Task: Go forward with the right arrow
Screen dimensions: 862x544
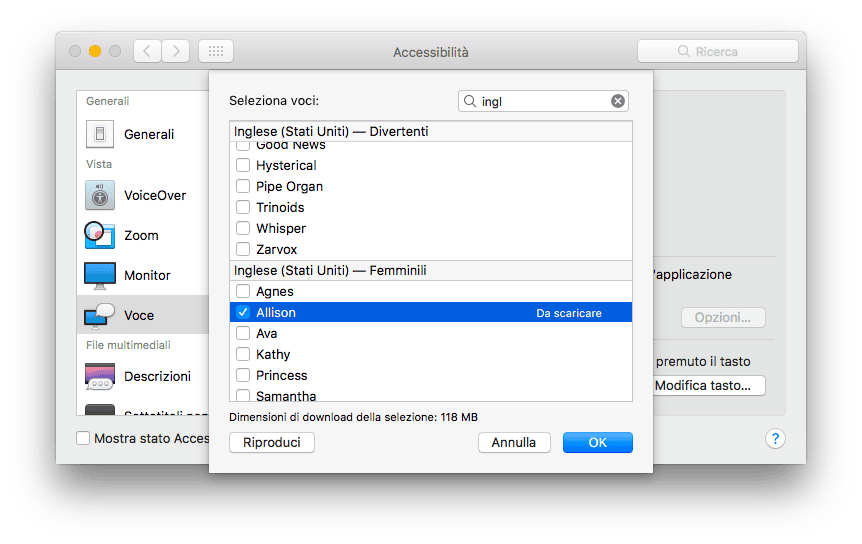Action: [176, 51]
